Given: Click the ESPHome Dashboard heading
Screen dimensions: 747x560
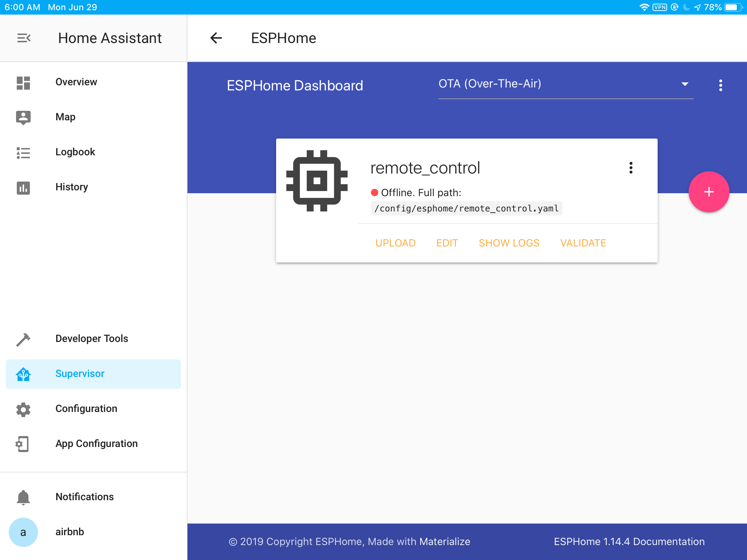Looking at the screenshot, I should (295, 86).
